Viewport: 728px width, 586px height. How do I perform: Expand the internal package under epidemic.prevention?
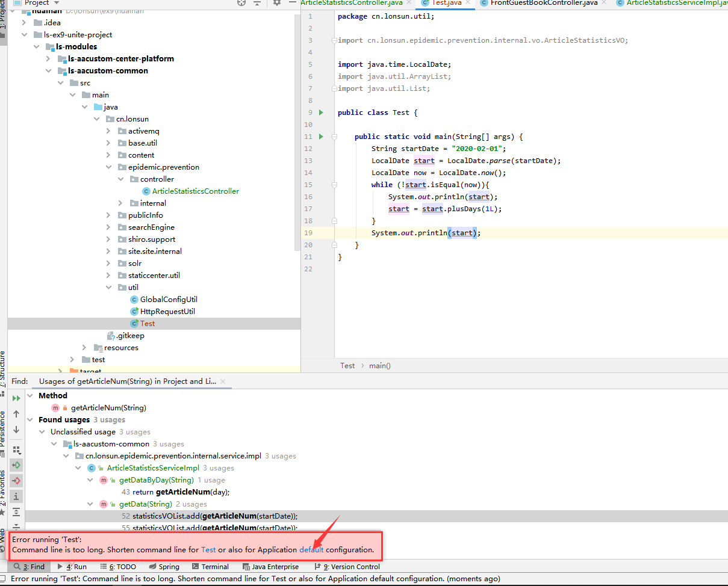[120, 203]
